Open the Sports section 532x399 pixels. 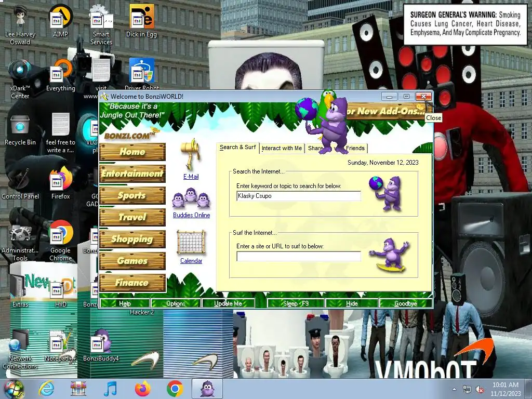[132, 195]
